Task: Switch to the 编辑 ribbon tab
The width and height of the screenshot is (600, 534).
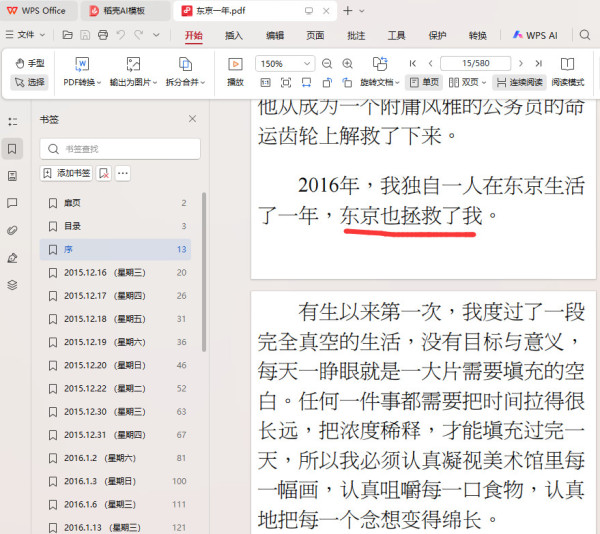Action: [x=275, y=36]
